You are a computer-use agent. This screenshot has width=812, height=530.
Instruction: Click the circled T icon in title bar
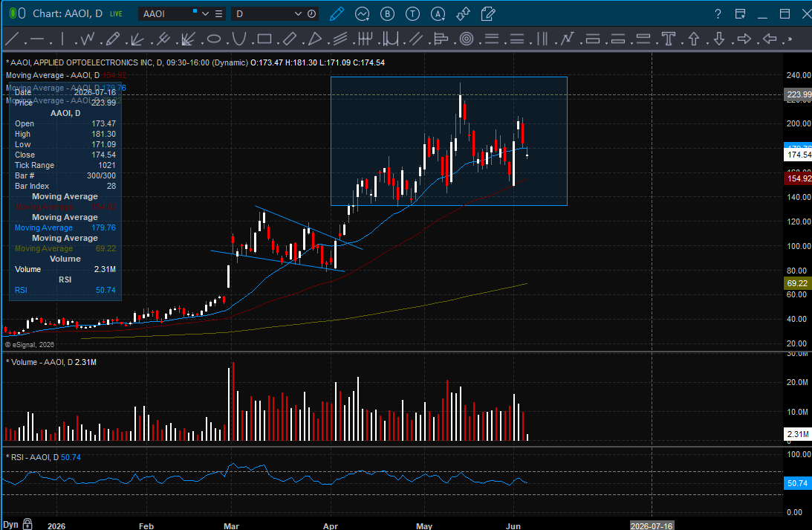pos(413,14)
